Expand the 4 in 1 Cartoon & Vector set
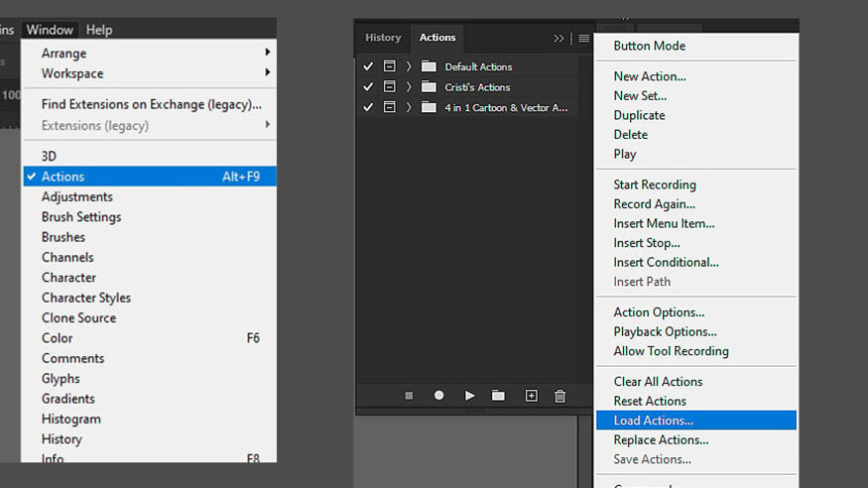The height and width of the screenshot is (488, 868). tap(409, 107)
